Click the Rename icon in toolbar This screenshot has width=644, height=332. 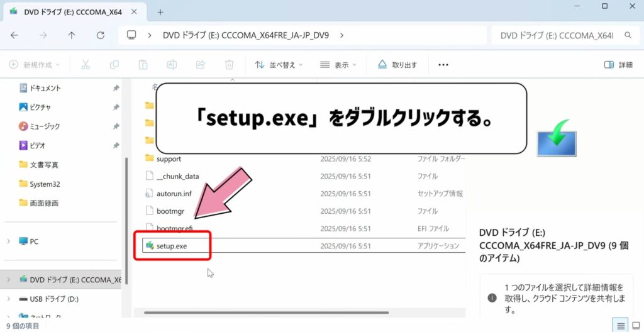pos(172,65)
